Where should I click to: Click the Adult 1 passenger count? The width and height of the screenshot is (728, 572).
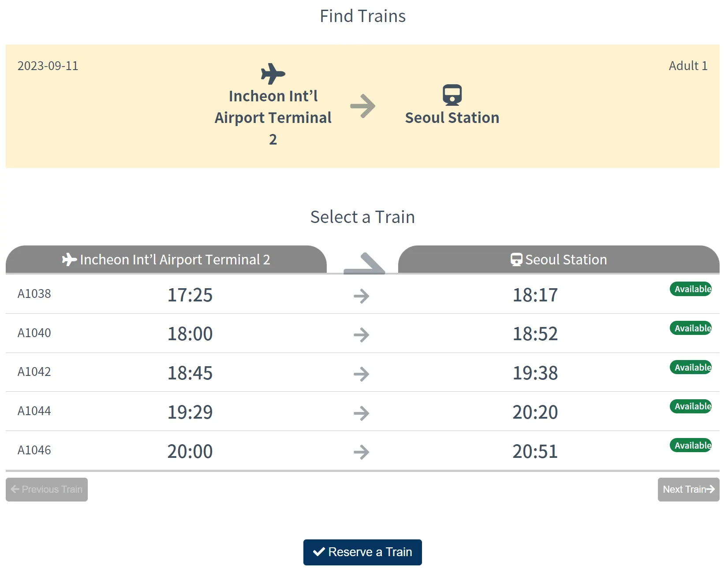pyautogui.click(x=688, y=66)
